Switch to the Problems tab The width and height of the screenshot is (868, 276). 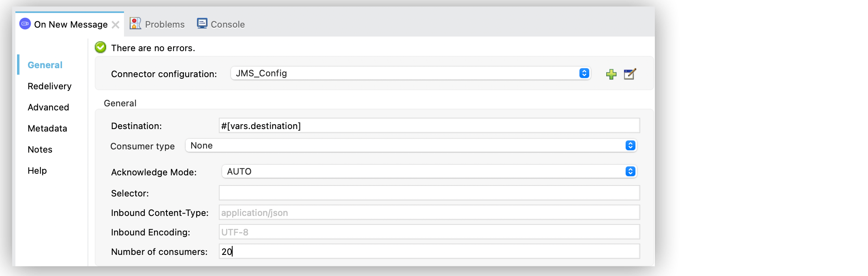tap(165, 24)
